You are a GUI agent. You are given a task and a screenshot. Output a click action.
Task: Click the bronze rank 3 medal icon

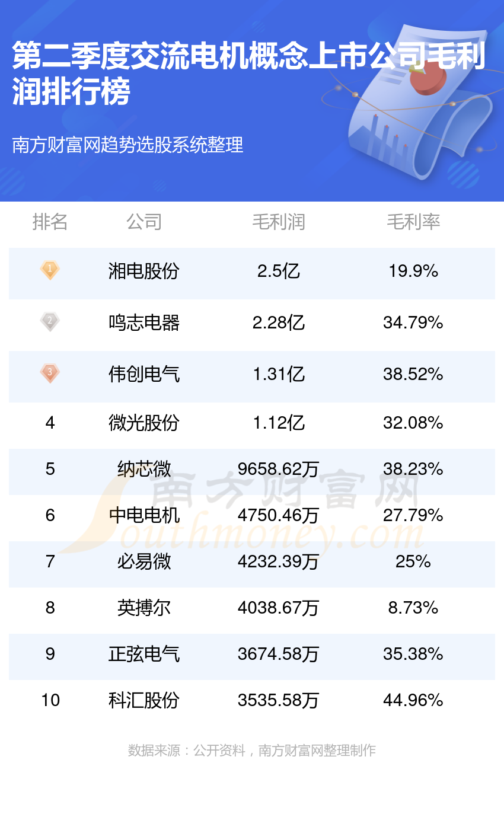click(x=50, y=373)
